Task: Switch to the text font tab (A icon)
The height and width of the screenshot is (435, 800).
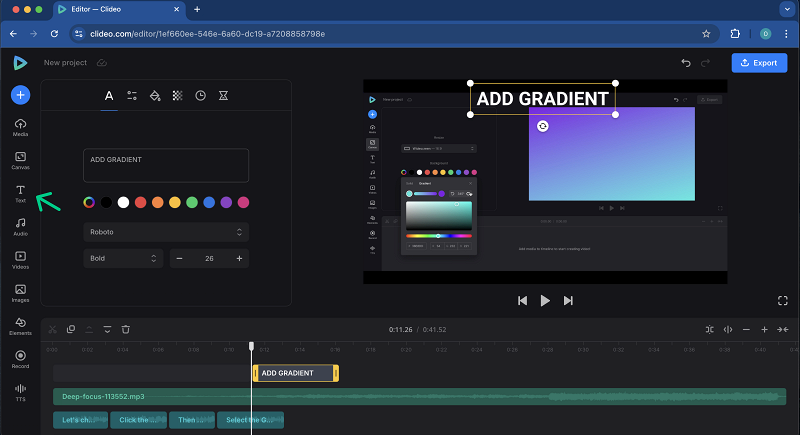Action: tap(109, 95)
